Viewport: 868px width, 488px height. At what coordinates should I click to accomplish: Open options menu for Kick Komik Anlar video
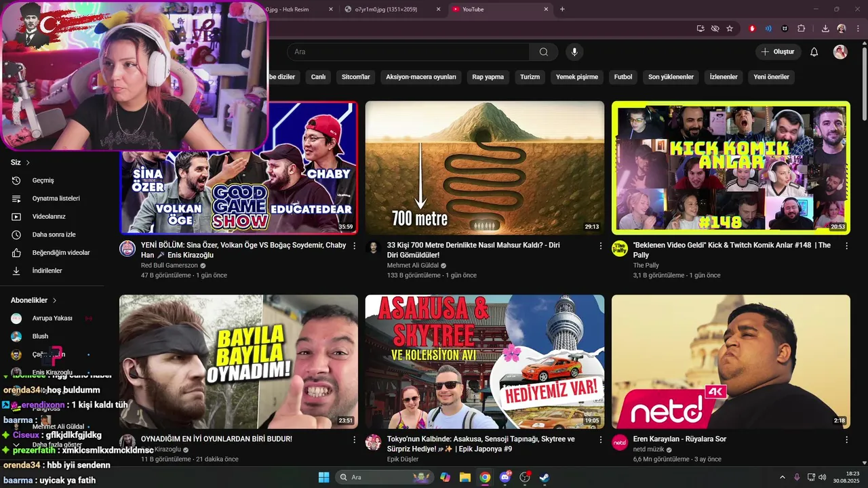point(846,246)
